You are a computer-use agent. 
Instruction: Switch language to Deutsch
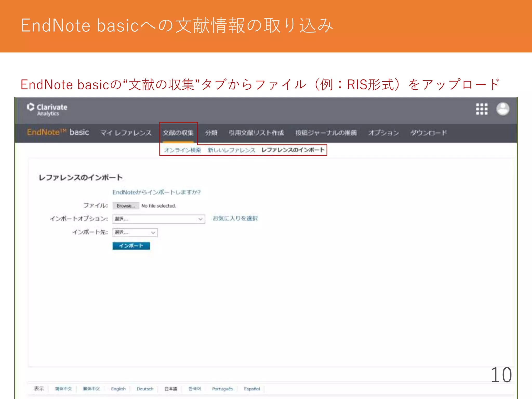coord(145,389)
